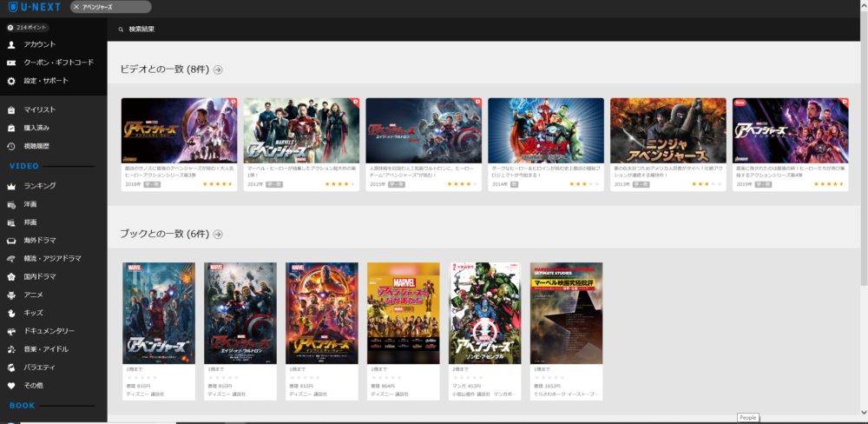Open the yellow アベンジャーズ book cover
The width and height of the screenshot is (868, 424).
(x=404, y=313)
